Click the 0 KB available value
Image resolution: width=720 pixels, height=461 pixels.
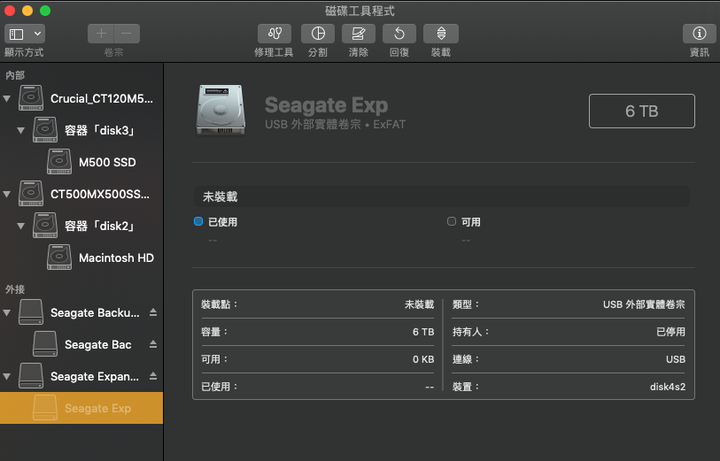tap(423, 359)
